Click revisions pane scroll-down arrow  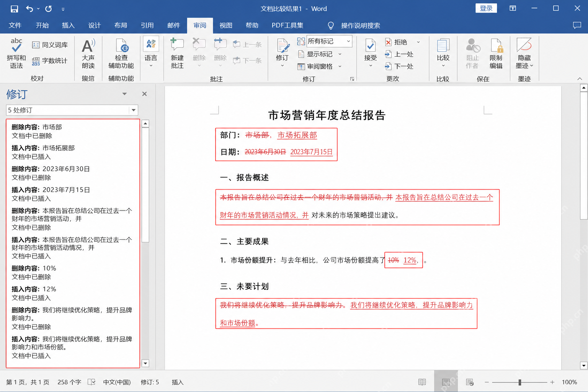pyautogui.click(x=145, y=363)
